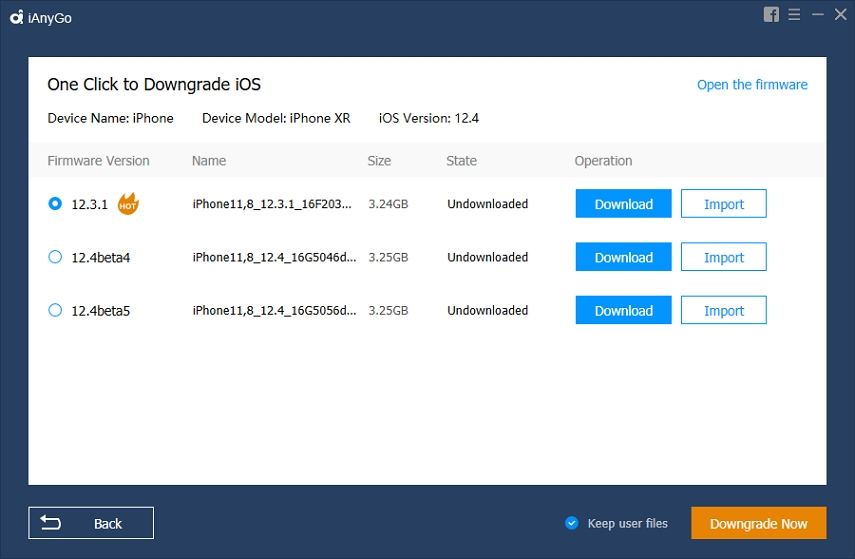The image size is (855, 559).
Task: Open the firmware link
Action: (752, 85)
